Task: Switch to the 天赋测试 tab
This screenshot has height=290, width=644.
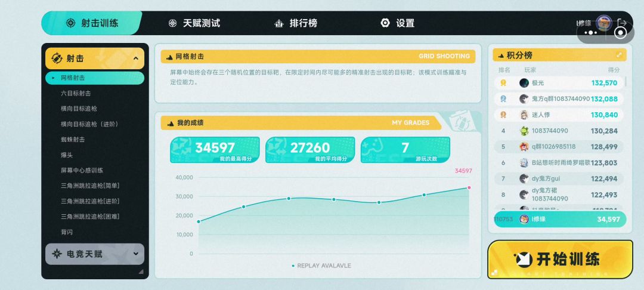Action: point(202,23)
